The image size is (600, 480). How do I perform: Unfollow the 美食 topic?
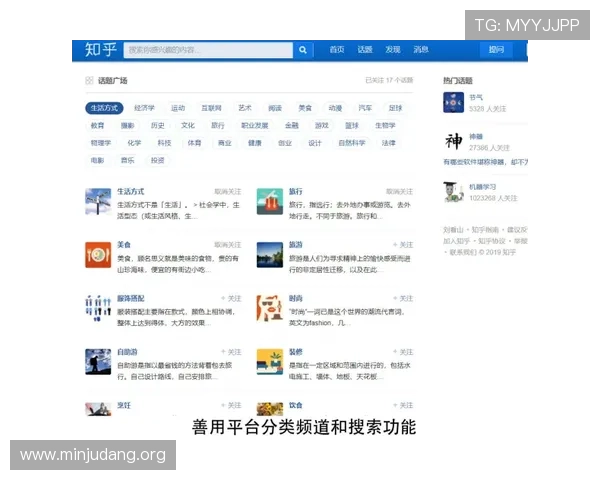[x=228, y=245]
